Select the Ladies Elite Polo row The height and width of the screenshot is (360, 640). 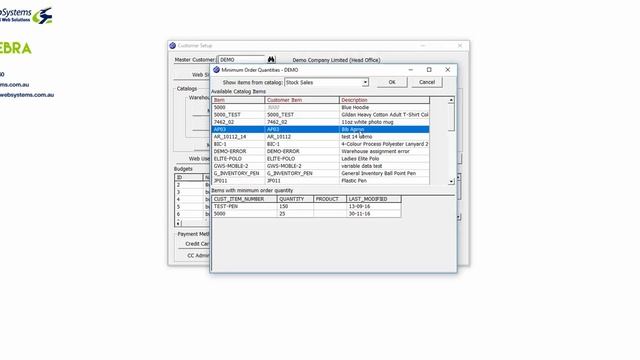[x=320, y=159]
